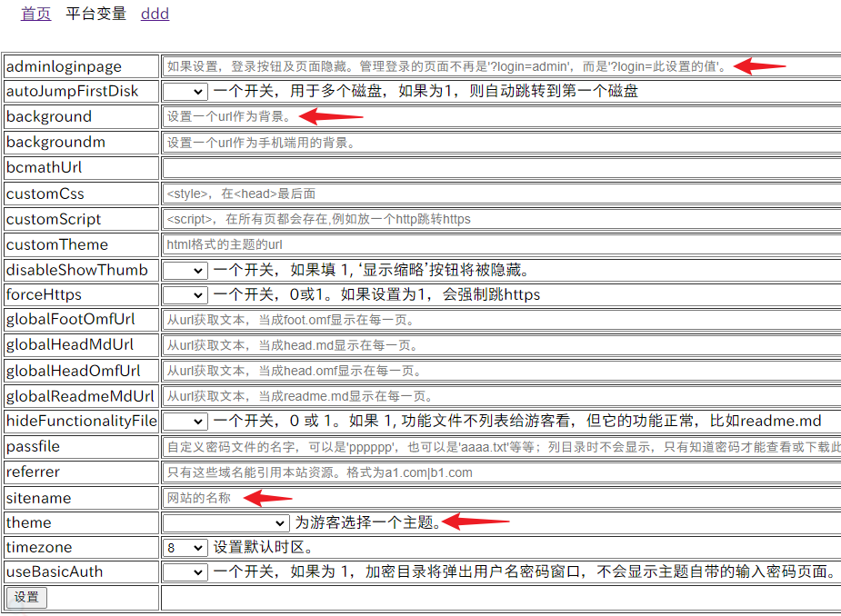Click the 设置 submit button
Image resolution: width=841 pixels, height=616 pixels.
click(26, 597)
